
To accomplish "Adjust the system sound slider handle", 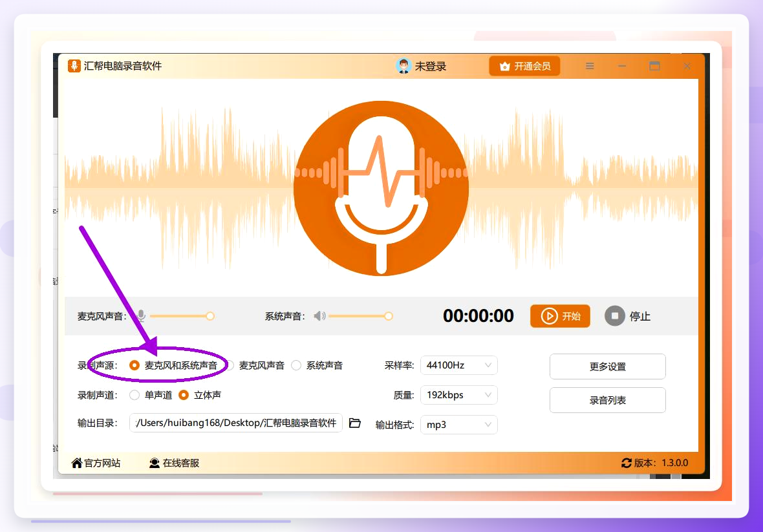I will (389, 316).
